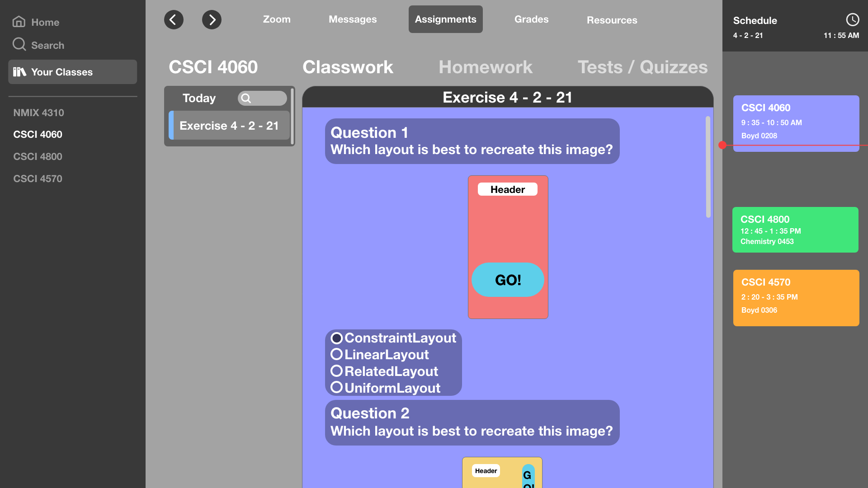This screenshot has width=868, height=488.
Task: Choose the UniformLayout radio option
Action: pos(336,387)
